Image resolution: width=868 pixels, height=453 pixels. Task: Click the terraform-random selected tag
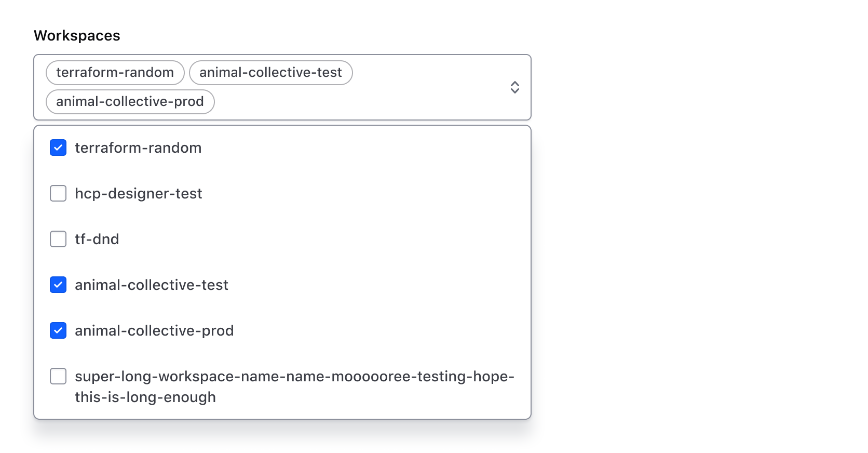coord(114,73)
